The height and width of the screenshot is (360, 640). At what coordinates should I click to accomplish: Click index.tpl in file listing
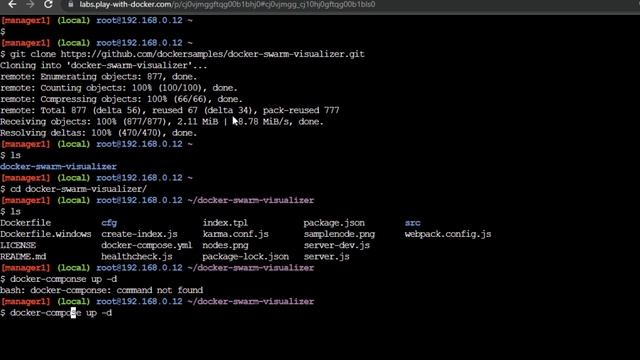[225, 223]
